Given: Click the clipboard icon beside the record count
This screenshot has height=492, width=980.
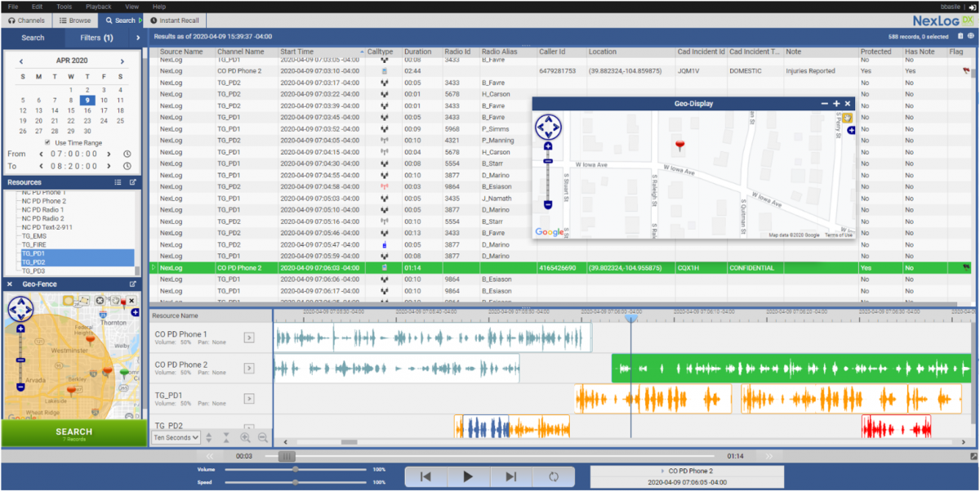Looking at the screenshot, I should 960,36.
